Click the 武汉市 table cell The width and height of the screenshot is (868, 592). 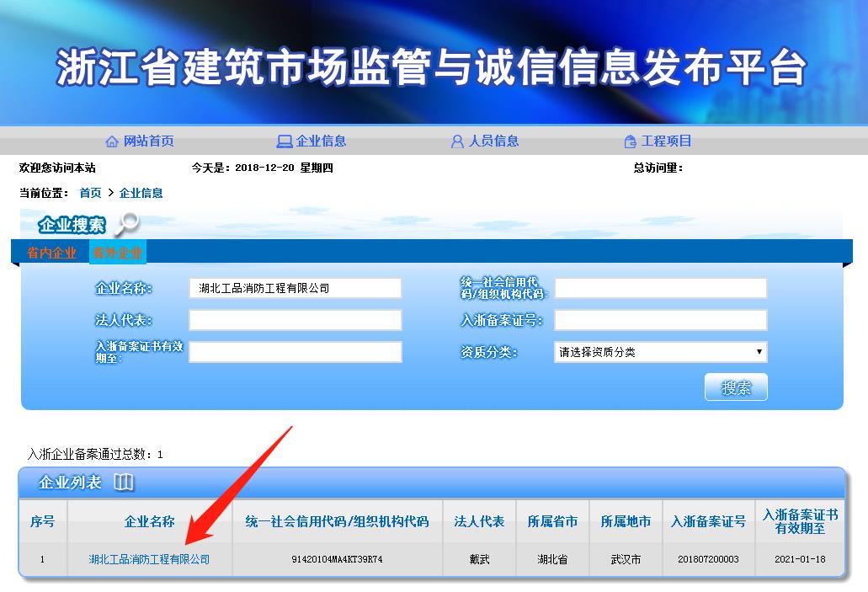[626, 559]
